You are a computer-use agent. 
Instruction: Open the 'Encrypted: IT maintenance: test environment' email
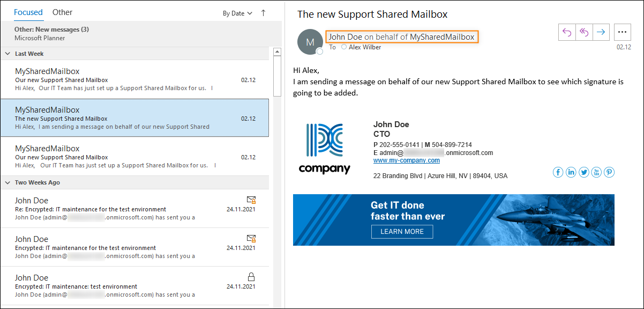click(x=134, y=286)
